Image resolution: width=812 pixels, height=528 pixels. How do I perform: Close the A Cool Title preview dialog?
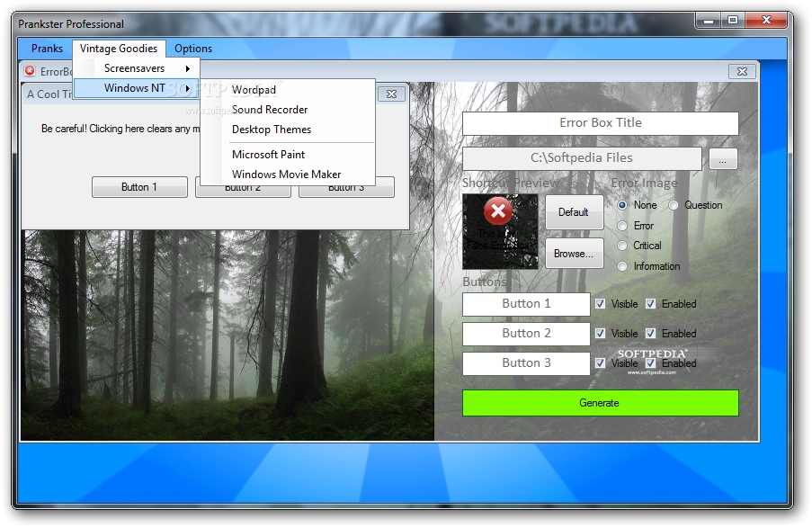coord(391,94)
